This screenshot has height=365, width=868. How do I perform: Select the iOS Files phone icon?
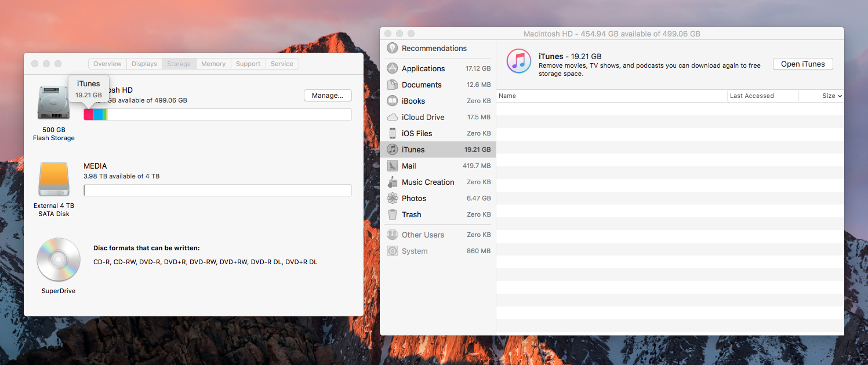[x=393, y=133]
